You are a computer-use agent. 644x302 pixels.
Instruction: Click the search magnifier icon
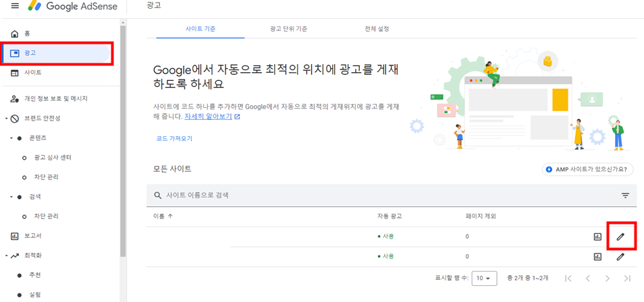(x=158, y=195)
